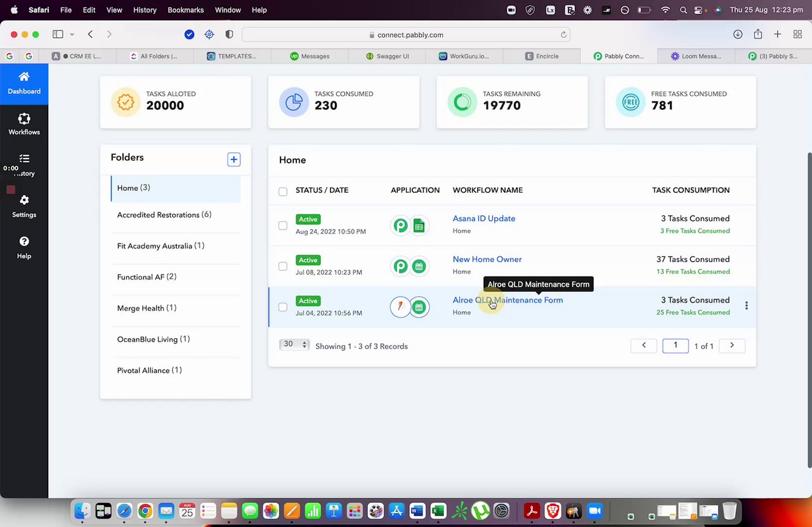Tick the select-all checkbox in the table header
This screenshot has height=527, width=812.
point(283,192)
